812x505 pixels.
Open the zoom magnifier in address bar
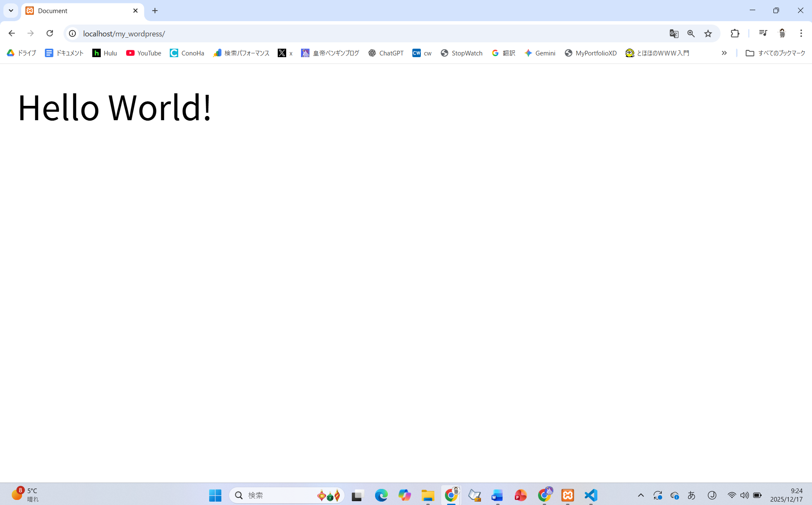(691, 33)
